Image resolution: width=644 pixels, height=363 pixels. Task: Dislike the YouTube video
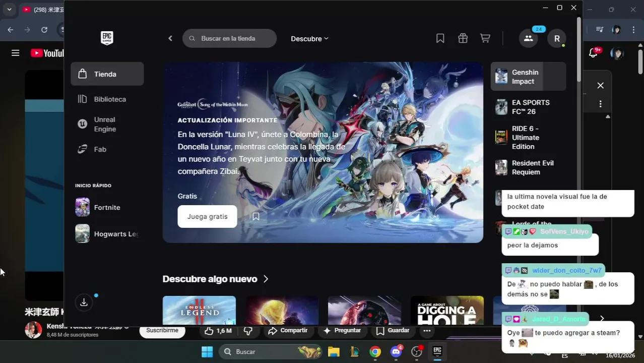click(x=248, y=331)
